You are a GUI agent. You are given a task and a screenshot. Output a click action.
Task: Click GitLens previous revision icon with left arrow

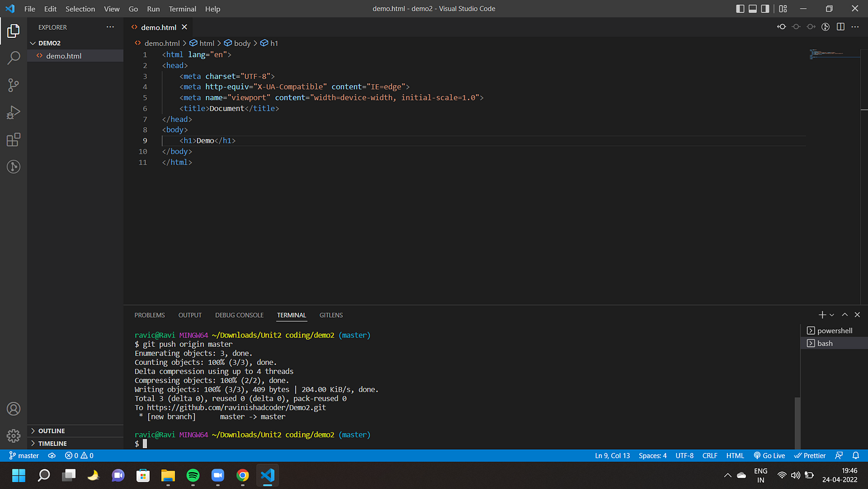(x=782, y=27)
